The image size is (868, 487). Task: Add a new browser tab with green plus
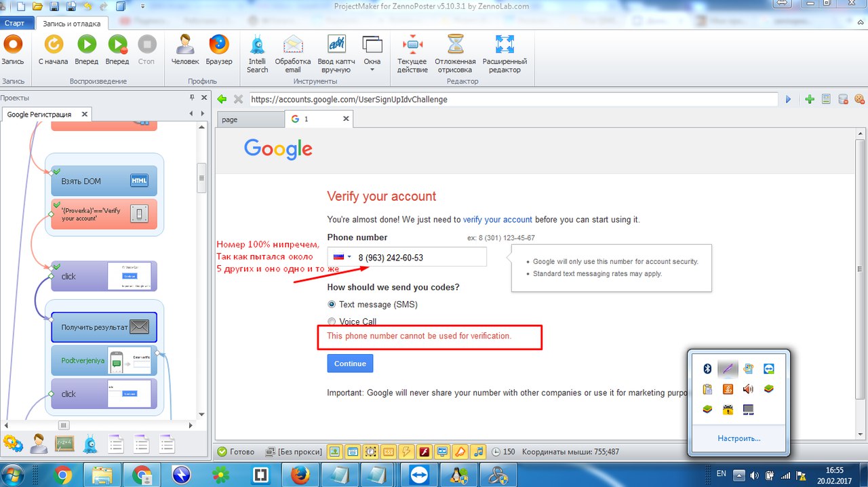tap(809, 99)
